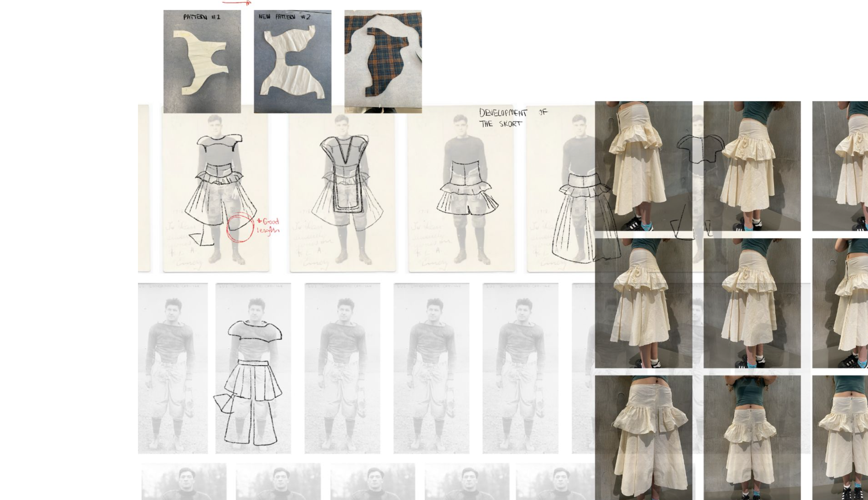Click the red Good length annotation text
This screenshot has height=500, width=868.
coord(269,225)
